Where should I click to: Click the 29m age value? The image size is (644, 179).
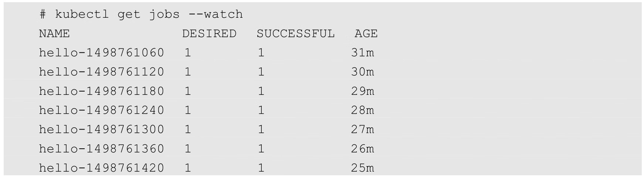point(362,91)
